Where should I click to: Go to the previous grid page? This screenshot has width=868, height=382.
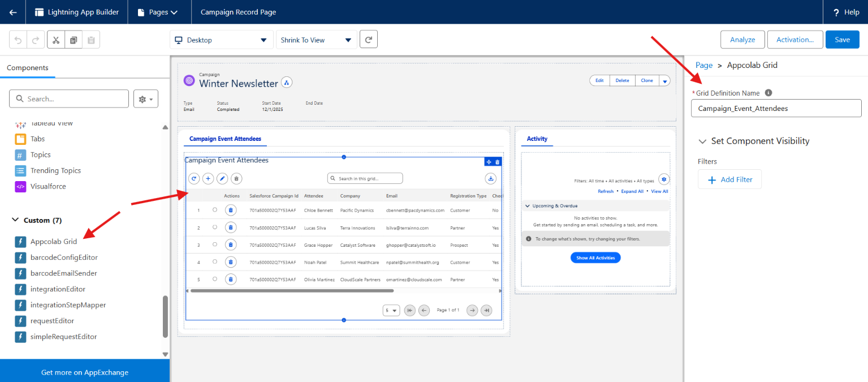tap(424, 310)
